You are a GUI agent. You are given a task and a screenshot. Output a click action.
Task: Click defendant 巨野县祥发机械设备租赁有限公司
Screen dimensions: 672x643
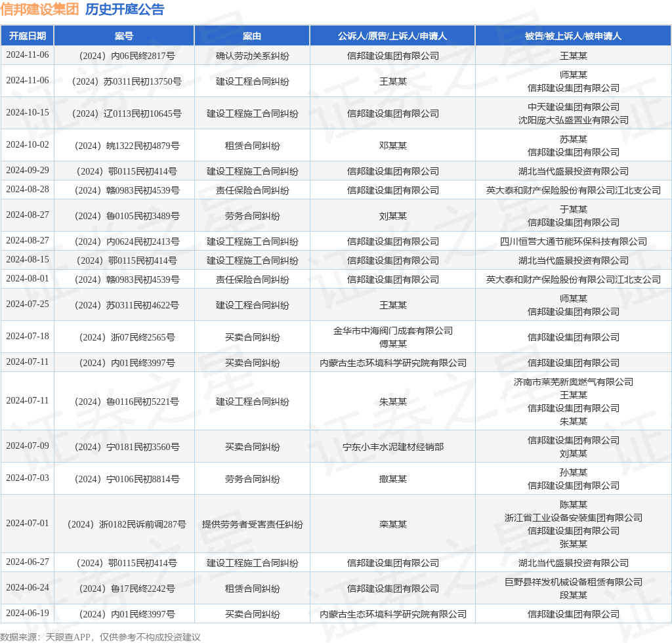point(573,582)
